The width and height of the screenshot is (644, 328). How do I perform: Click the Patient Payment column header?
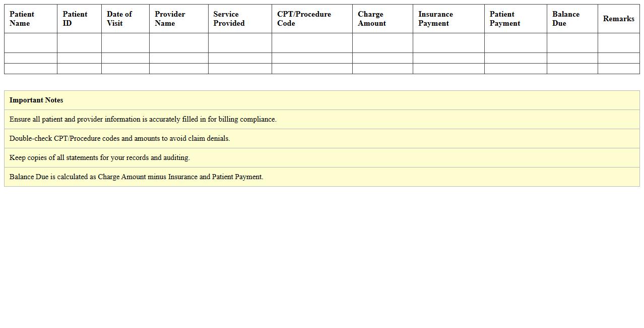click(514, 19)
